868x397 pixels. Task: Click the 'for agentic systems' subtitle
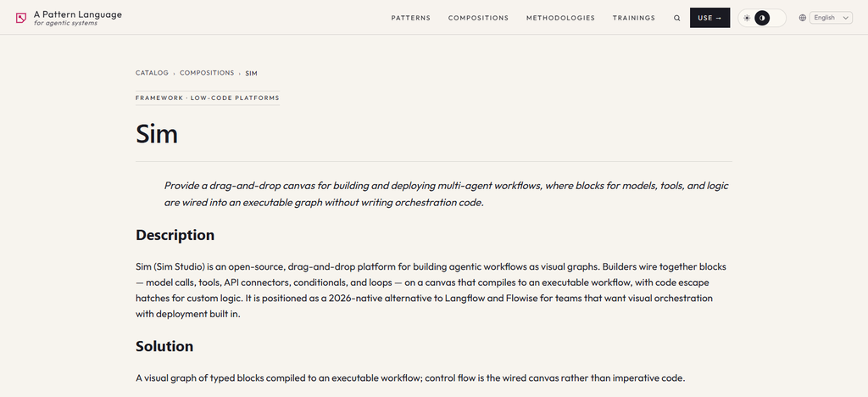tap(66, 23)
